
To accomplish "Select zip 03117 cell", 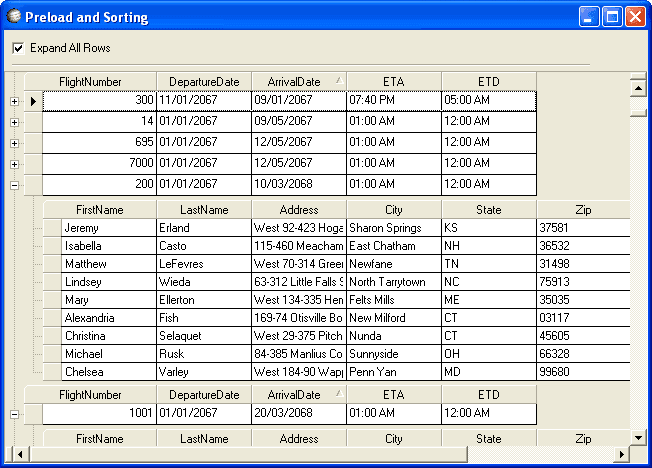I will [x=583, y=318].
